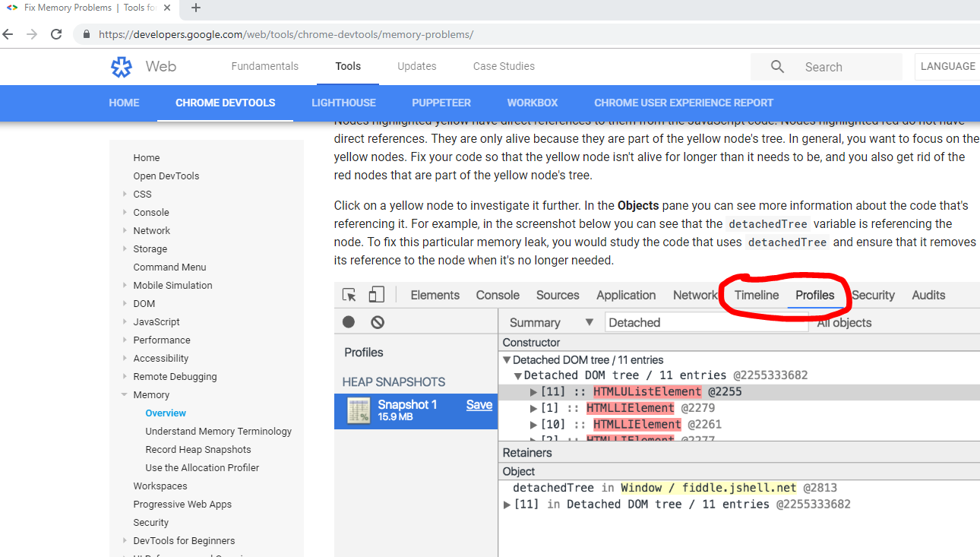Screen dimensions: 980x557
Task: Open the LANGUAGE dropdown
Action: 947,66
